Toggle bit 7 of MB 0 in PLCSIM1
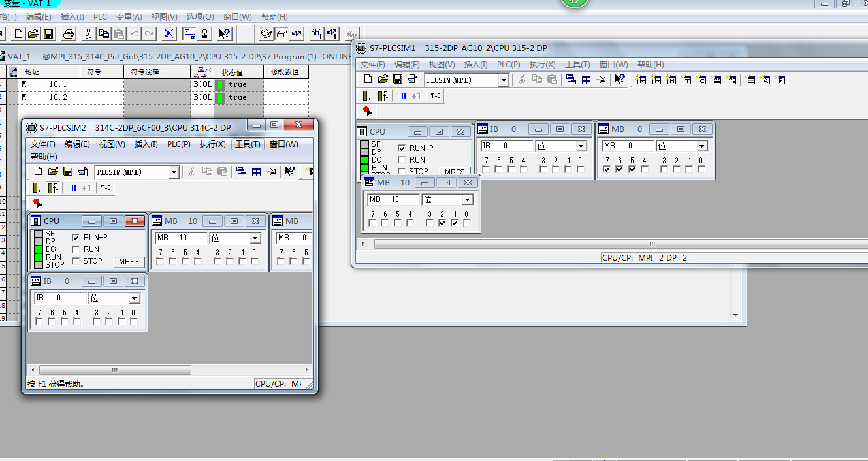 (x=607, y=170)
